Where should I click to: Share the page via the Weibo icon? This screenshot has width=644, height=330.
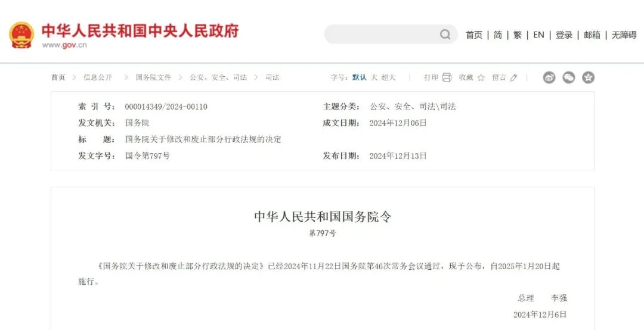549,77
